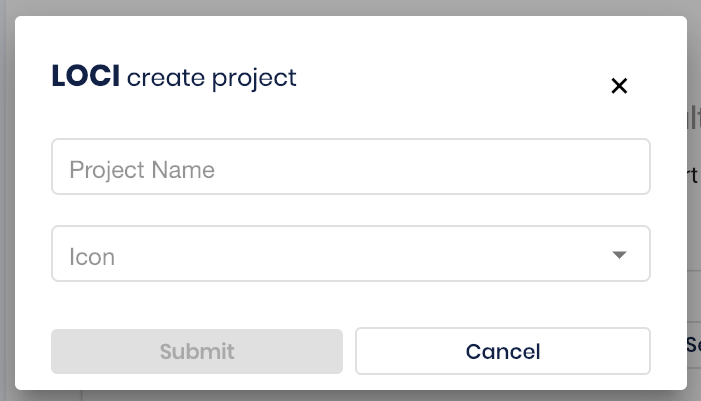Click the "create project" title text
This screenshot has height=401, width=701.
pyautogui.click(x=212, y=77)
